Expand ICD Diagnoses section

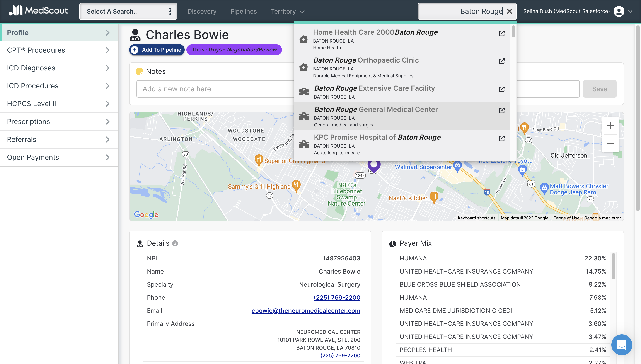[x=59, y=68]
